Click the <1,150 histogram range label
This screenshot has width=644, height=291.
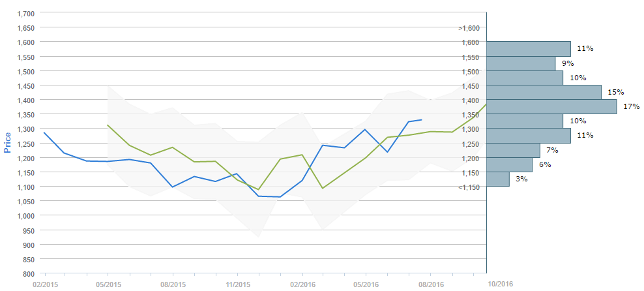[x=469, y=187]
